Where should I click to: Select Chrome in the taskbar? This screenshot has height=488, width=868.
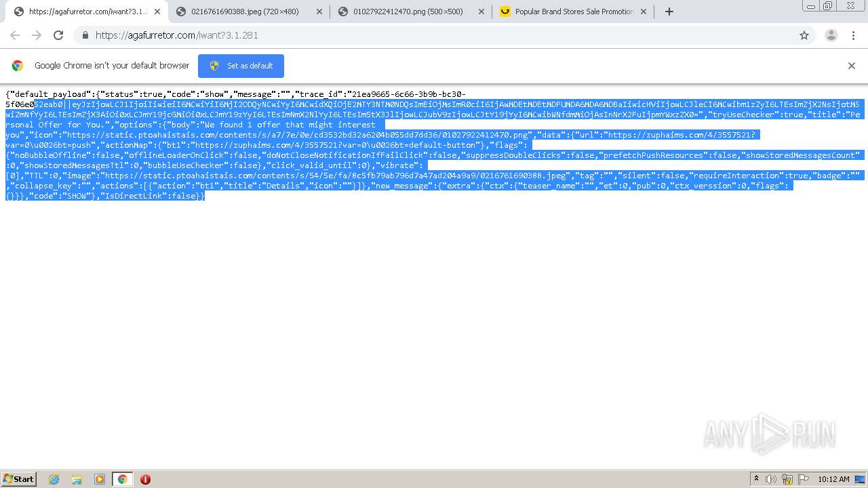pyautogui.click(x=122, y=479)
